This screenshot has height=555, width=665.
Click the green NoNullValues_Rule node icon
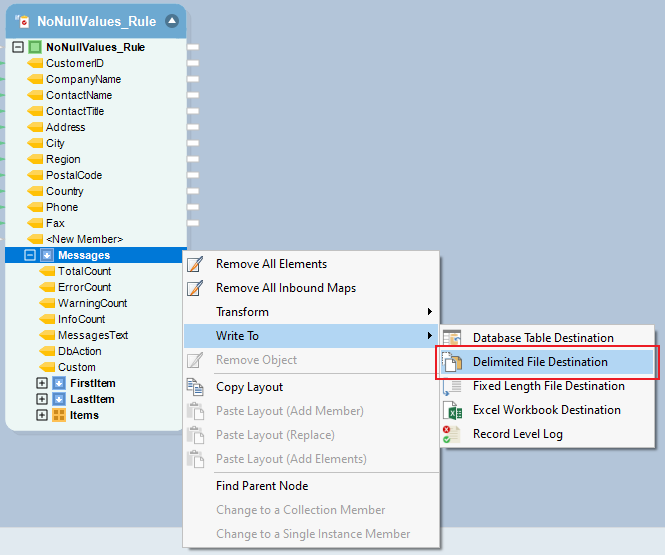35,47
